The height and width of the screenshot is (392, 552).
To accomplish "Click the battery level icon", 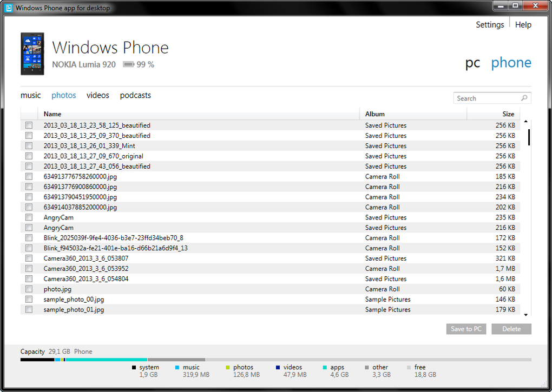I will coord(128,64).
